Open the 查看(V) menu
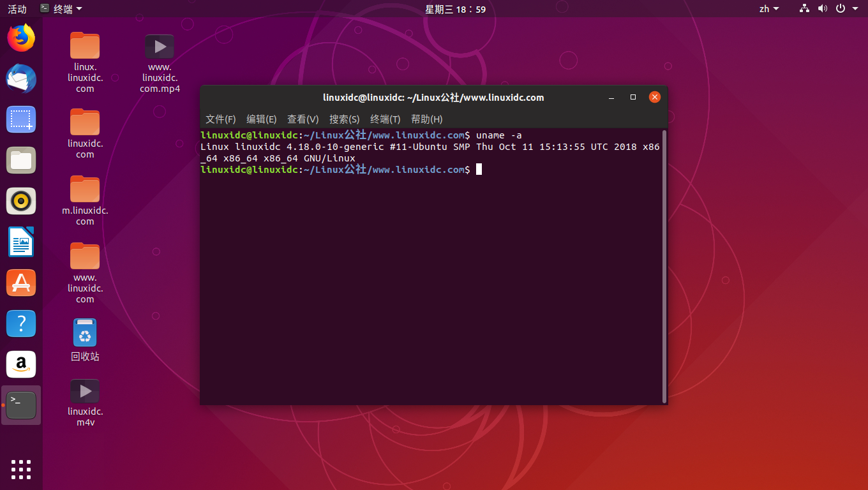The width and height of the screenshot is (868, 490). click(x=303, y=119)
